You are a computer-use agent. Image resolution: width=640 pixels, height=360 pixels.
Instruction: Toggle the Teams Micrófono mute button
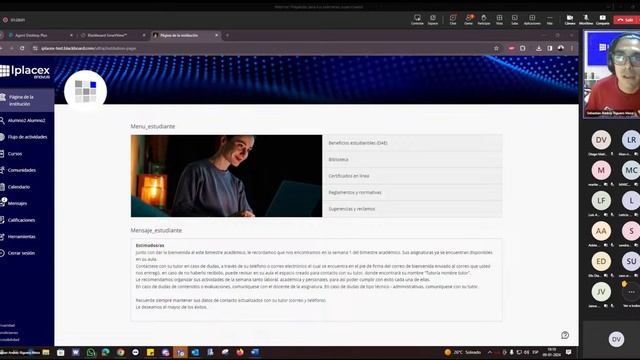tap(586, 19)
